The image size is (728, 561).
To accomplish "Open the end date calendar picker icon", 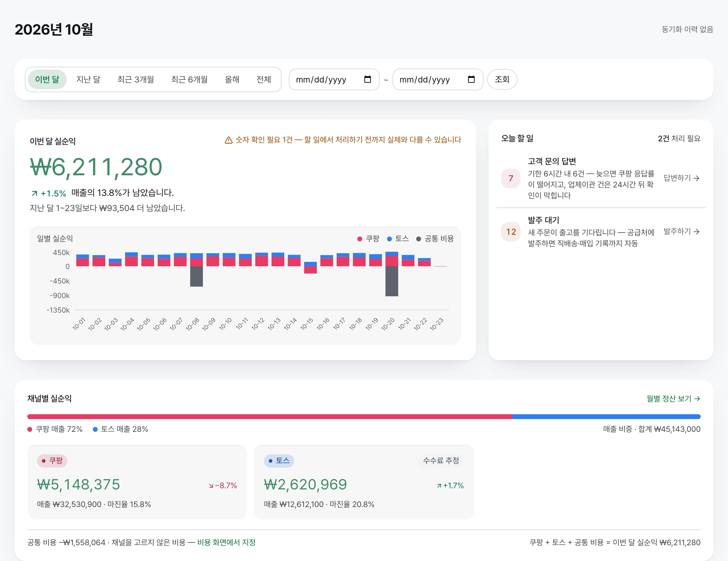I will [471, 79].
